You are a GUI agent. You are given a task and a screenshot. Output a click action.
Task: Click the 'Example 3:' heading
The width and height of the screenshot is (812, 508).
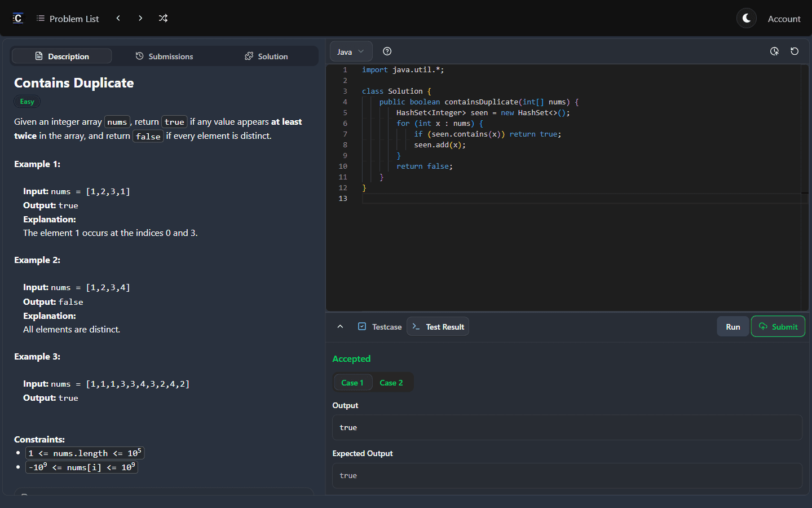(37, 357)
